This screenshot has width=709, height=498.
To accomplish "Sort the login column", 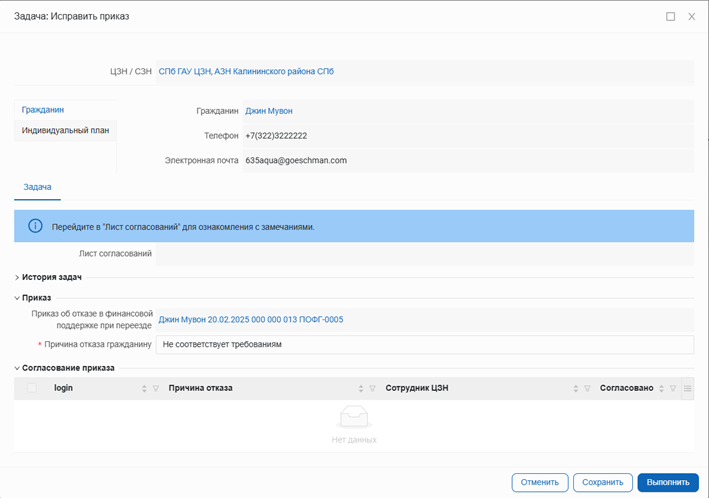I will 144,388.
